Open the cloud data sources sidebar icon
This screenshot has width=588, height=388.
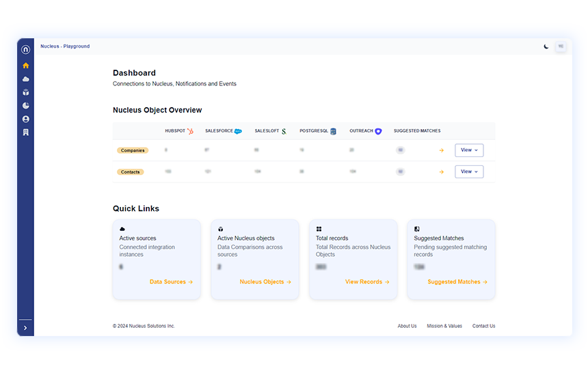[x=25, y=79]
